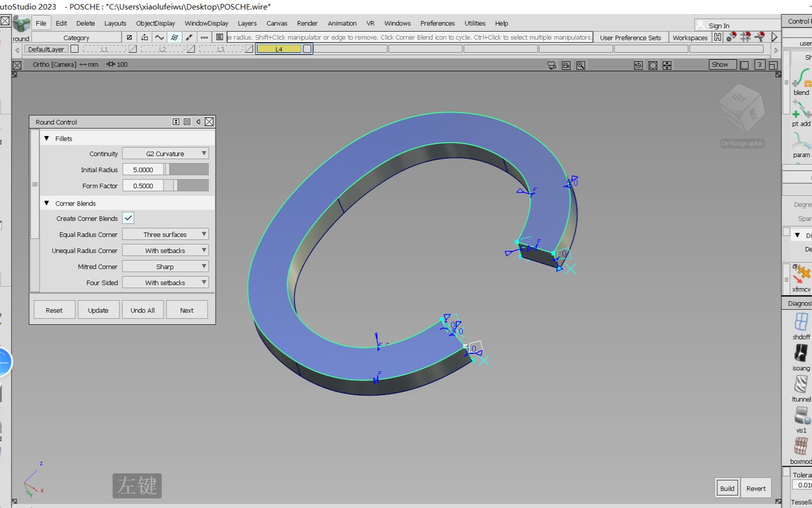Collapse the Fillets section
Image resolution: width=812 pixels, height=508 pixels.
[x=47, y=139]
